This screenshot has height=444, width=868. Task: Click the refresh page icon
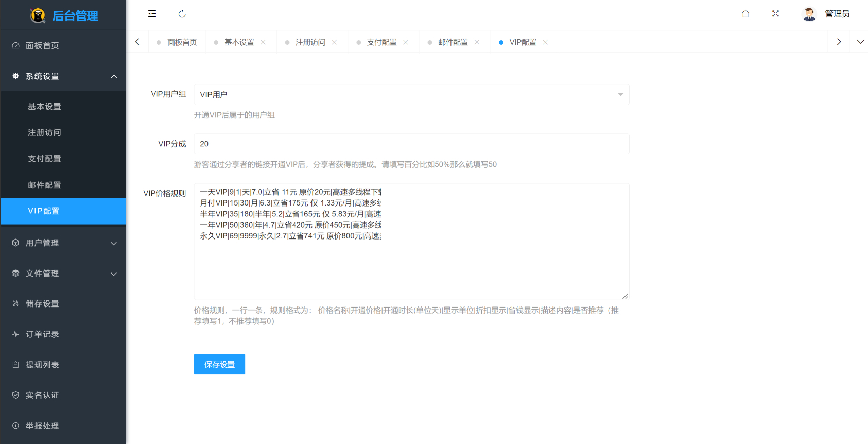click(x=182, y=14)
